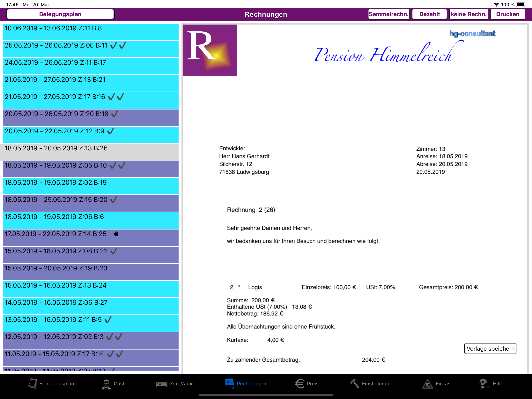
Task: Select booking 11.05.2019 - 15.05.2019 Z:17 B:14
Action: click(x=91, y=358)
